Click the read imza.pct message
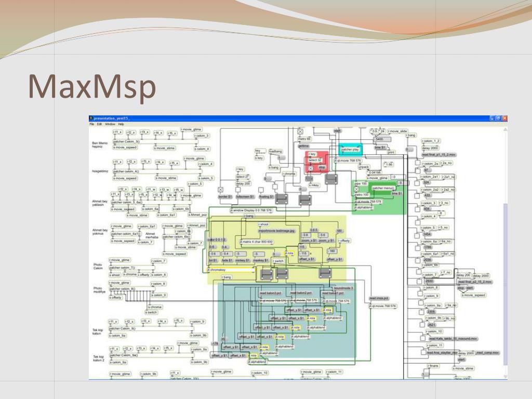The width and height of the screenshot is (532, 399). coord(379,299)
